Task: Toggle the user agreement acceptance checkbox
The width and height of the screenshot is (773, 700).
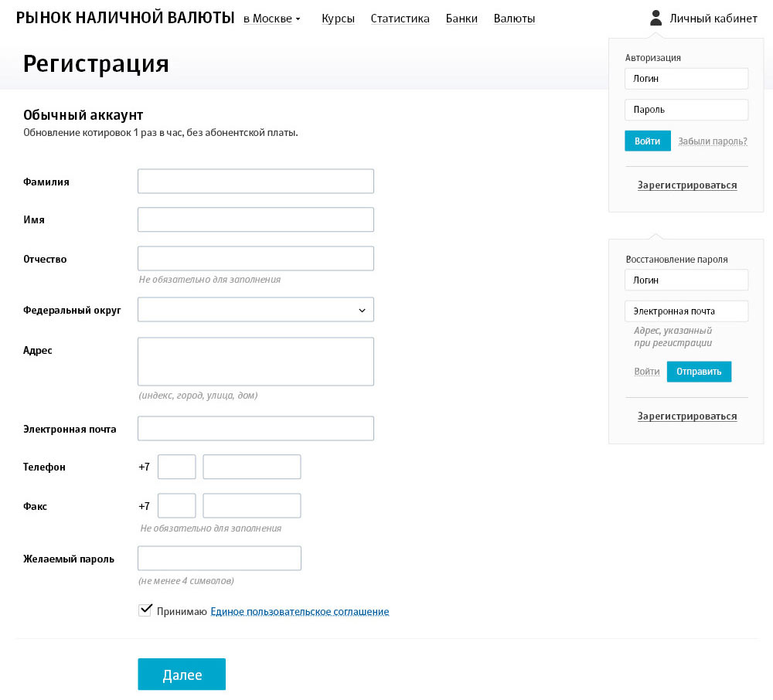Action: click(x=145, y=610)
